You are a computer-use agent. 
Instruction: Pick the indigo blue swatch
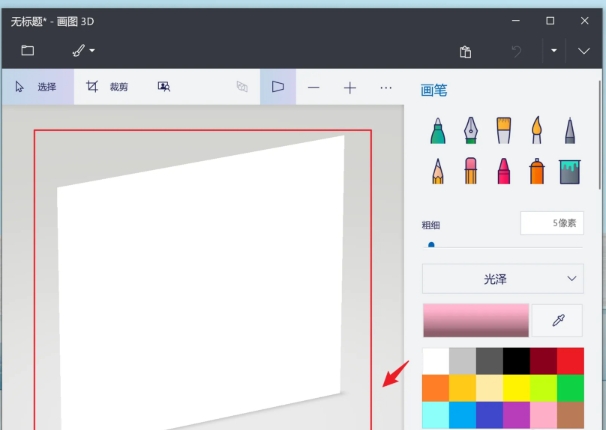coord(490,415)
